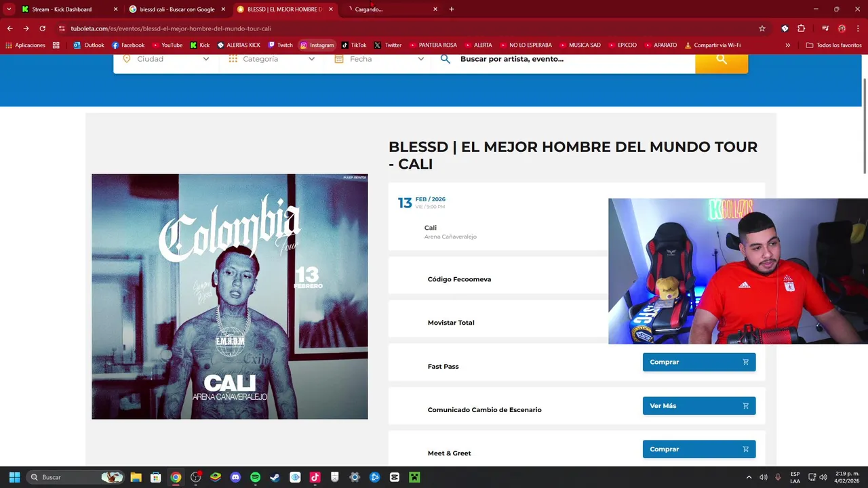This screenshot has width=868, height=488.
Task: Open the Chrome three-dot menu
Action: click(x=858, y=28)
